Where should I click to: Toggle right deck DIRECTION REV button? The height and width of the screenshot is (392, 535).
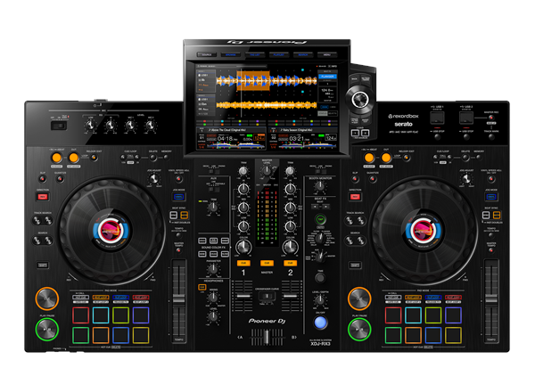[x=355, y=197]
